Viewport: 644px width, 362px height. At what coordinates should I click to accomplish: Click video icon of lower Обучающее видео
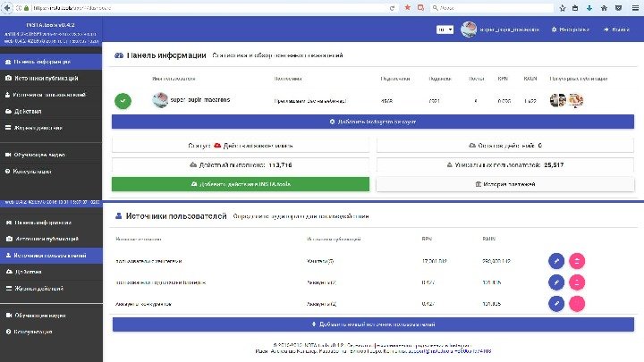click(x=9, y=316)
